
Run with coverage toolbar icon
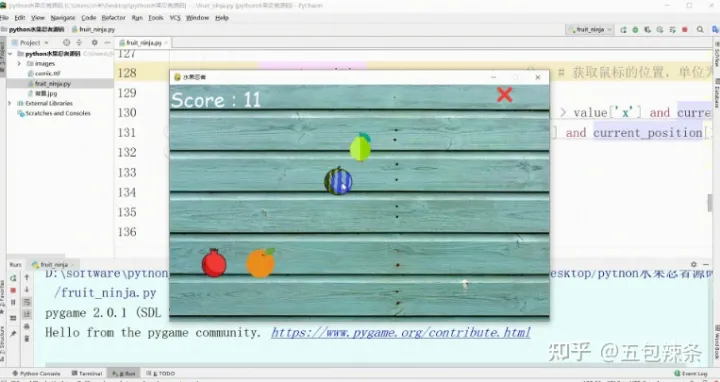tap(647, 29)
